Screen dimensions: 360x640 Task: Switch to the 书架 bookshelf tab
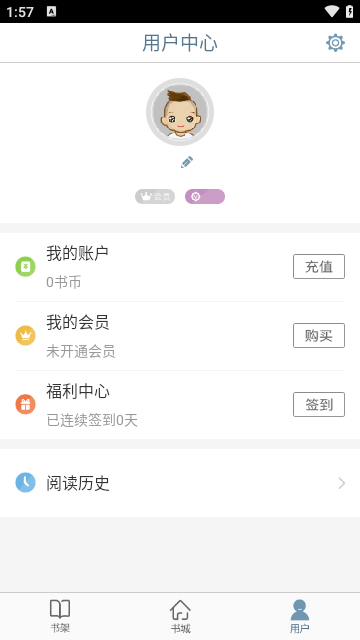coord(60,616)
